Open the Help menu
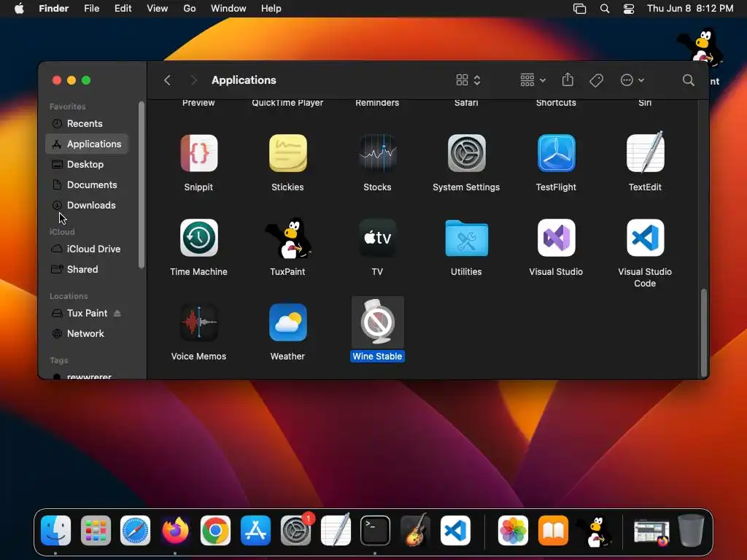Image resolution: width=747 pixels, height=560 pixels. 271,9
